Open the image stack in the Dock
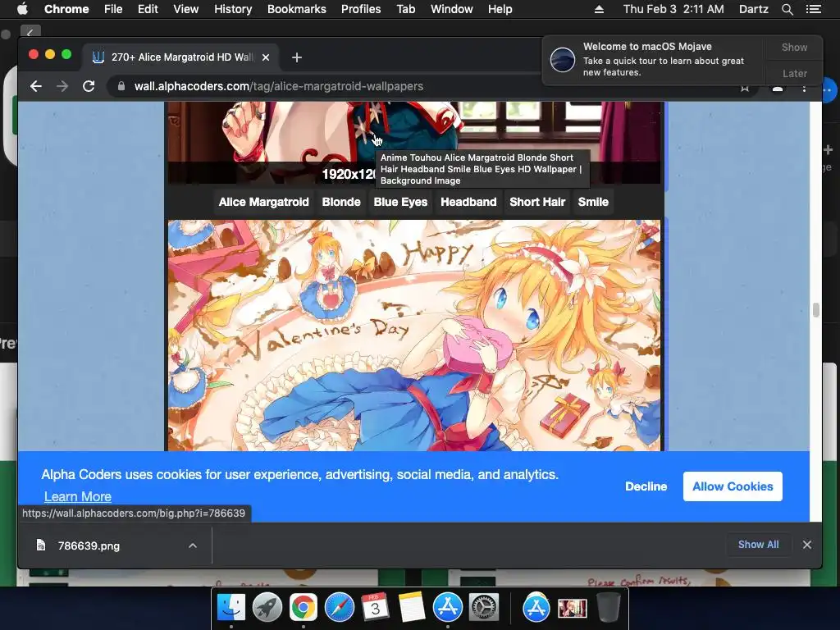The image size is (840, 630). (572, 608)
